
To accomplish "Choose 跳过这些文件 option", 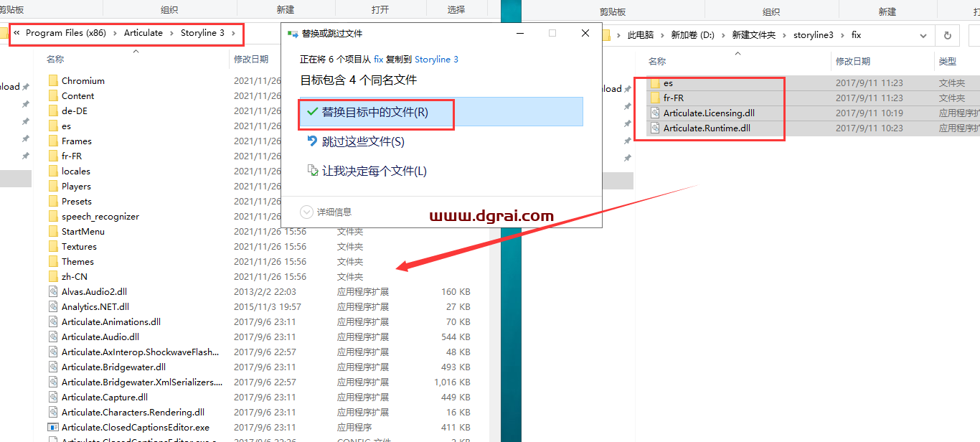I will click(x=362, y=141).
